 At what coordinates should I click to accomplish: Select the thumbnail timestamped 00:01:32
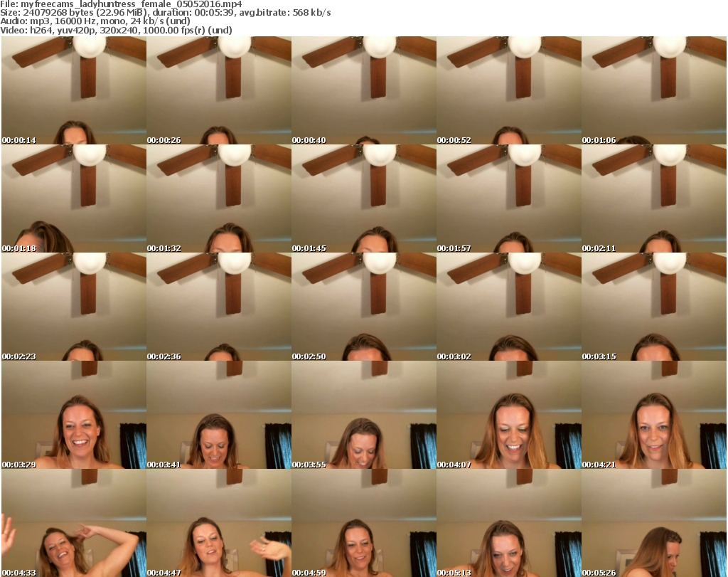click(219, 198)
